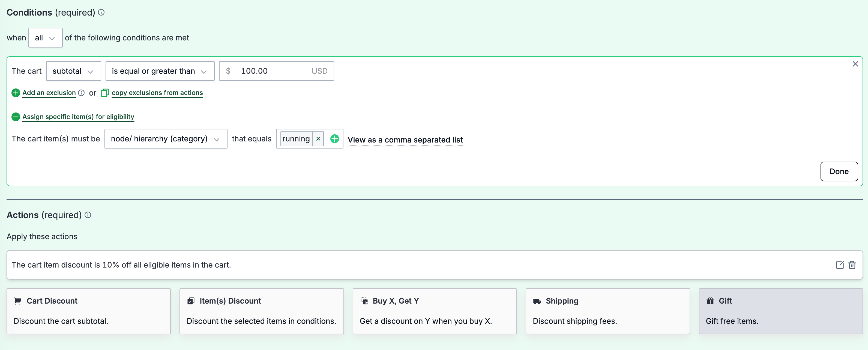The image size is (868, 350).
Task: Remove the running category tag
Action: (318, 138)
